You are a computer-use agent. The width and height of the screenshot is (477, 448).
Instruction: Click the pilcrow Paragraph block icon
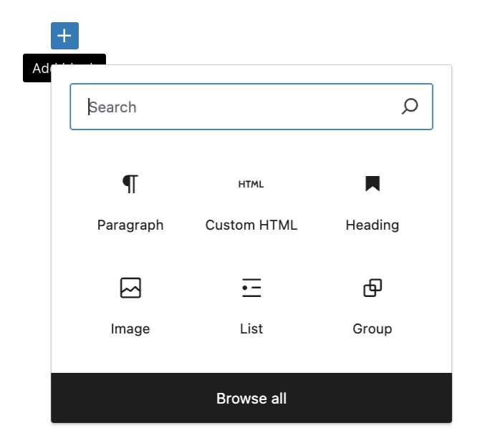(130, 184)
